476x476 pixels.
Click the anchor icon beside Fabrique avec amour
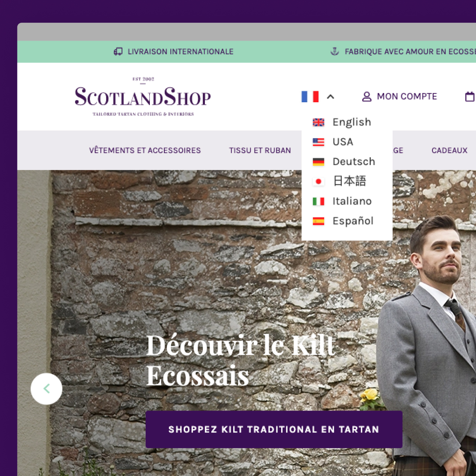335,52
